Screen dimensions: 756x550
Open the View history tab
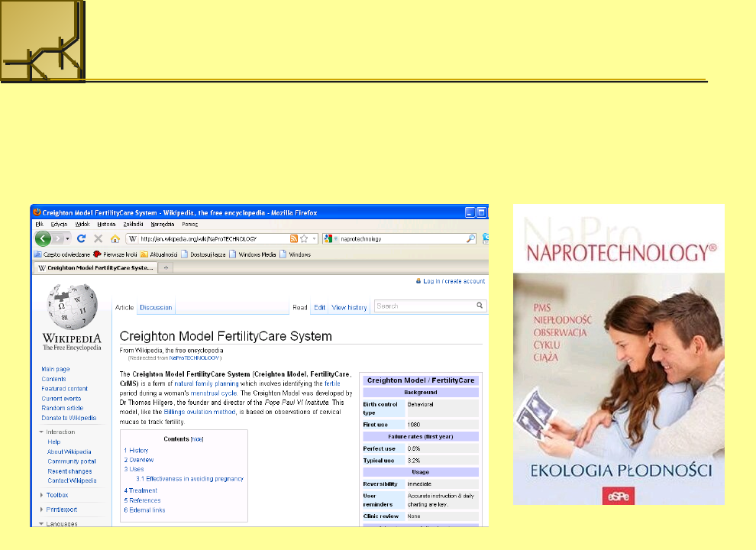click(349, 307)
